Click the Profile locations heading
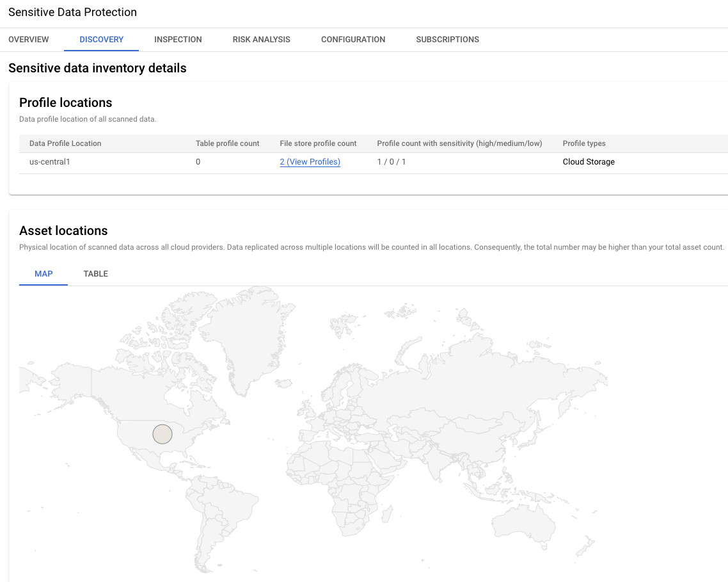The width and height of the screenshot is (728, 582). click(x=65, y=102)
